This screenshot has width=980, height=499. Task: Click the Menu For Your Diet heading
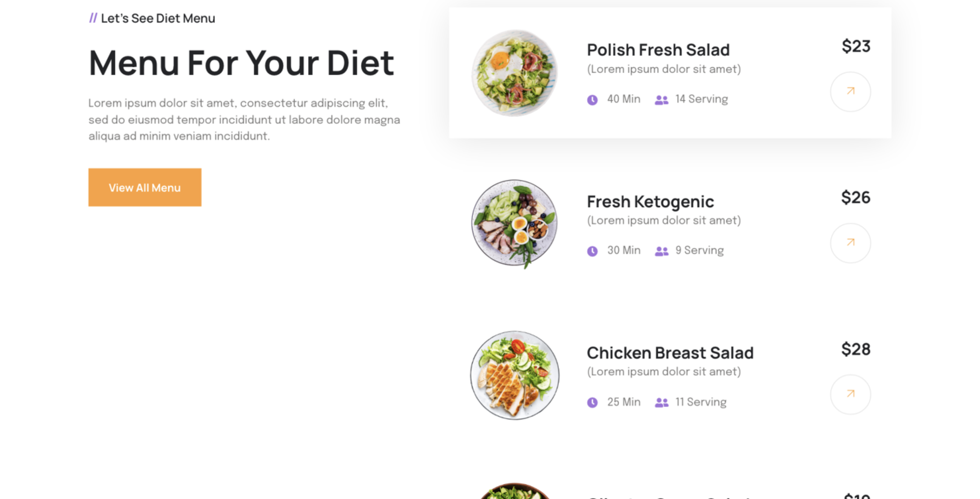(241, 63)
